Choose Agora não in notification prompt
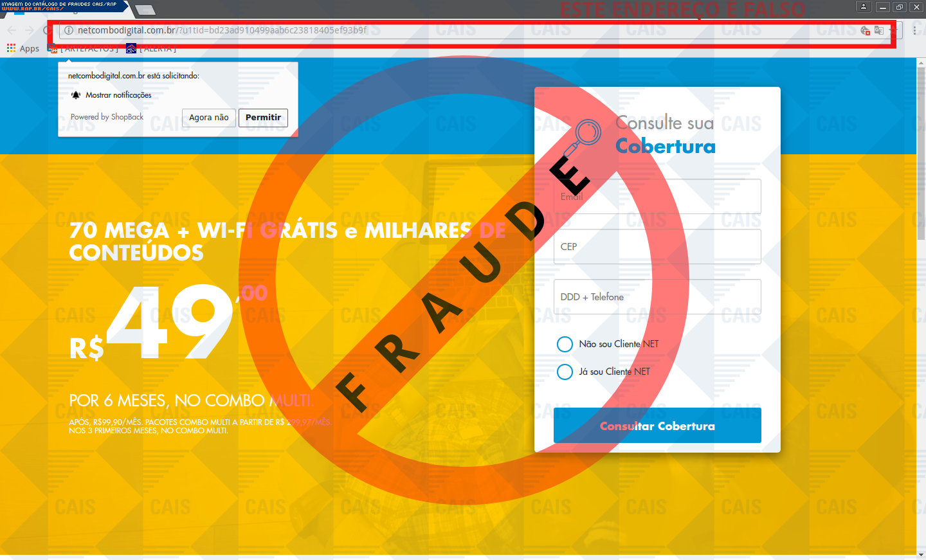The height and width of the screenshot is (560, 926). [209, 118]
